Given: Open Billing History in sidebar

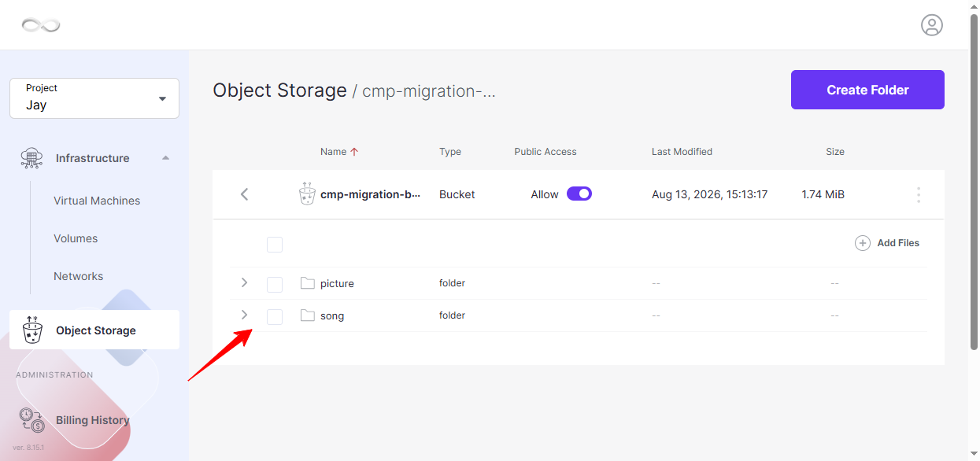Looking at the screenshot, I should [x=92, y=420].
